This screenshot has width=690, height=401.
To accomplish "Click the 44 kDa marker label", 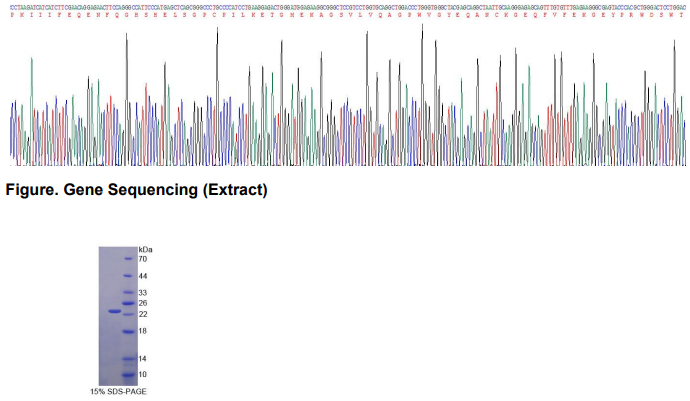I will [143, 276].
